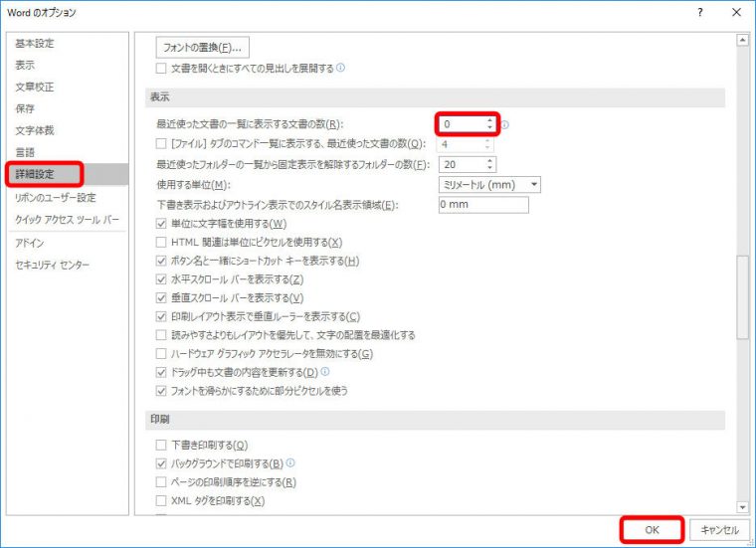Click the vertical scrollbar thumb
This screenshot has width=756, height=548.
(742, 297)
